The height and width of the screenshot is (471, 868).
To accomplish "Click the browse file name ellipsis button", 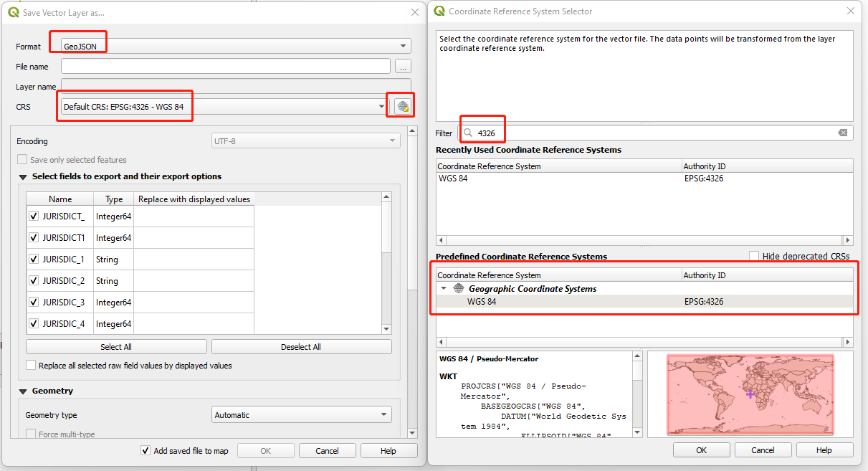I will [403, 67].
